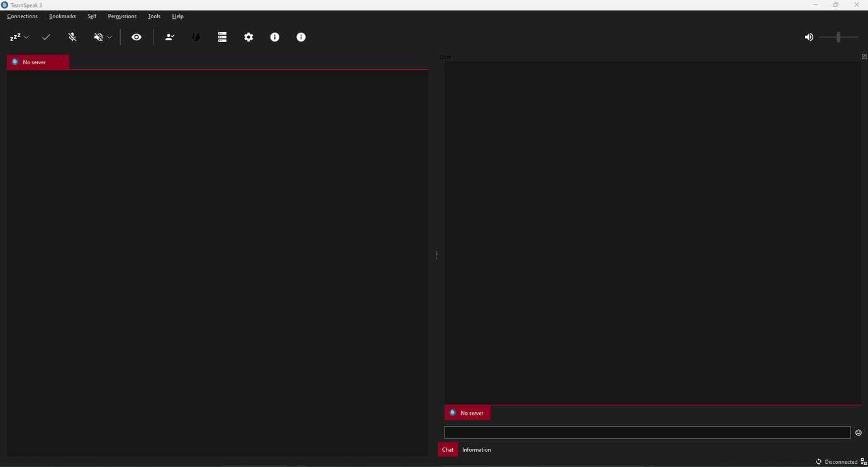868x467 pixels.
Task: Toggle channel subscriptions with the eye icon
Action: 136,37
